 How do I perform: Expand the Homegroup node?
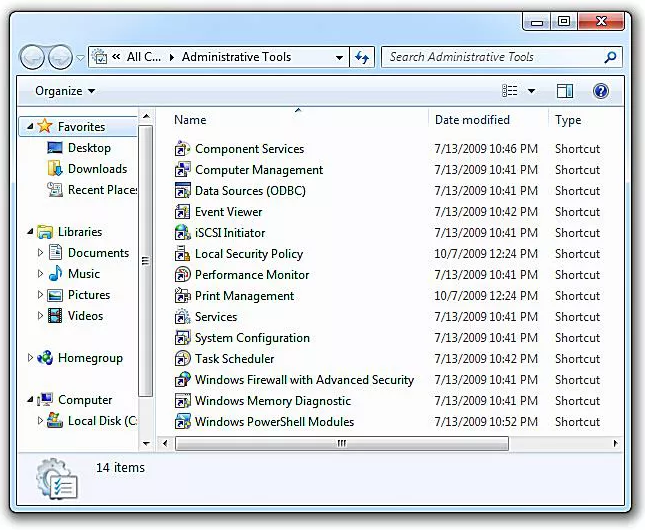(x=30, y=358)
